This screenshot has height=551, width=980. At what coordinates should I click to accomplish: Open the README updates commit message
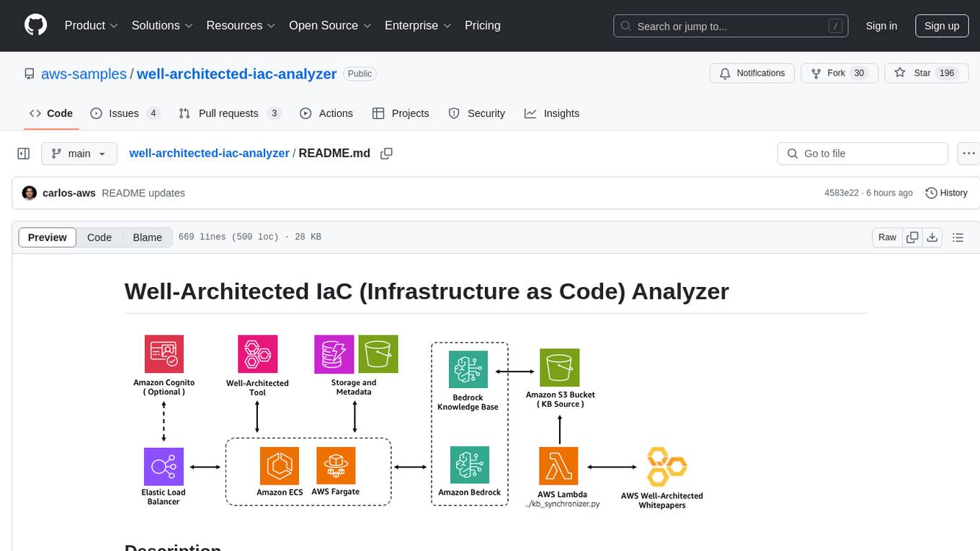143,193
